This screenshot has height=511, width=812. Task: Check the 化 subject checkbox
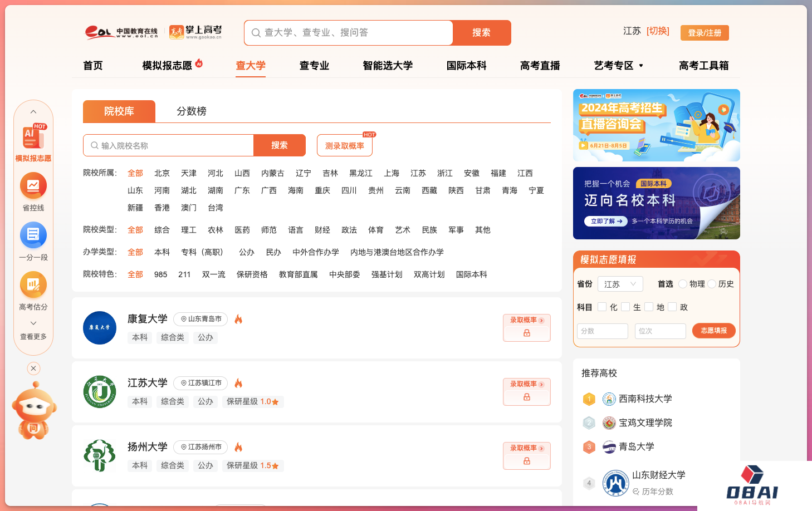602,307
